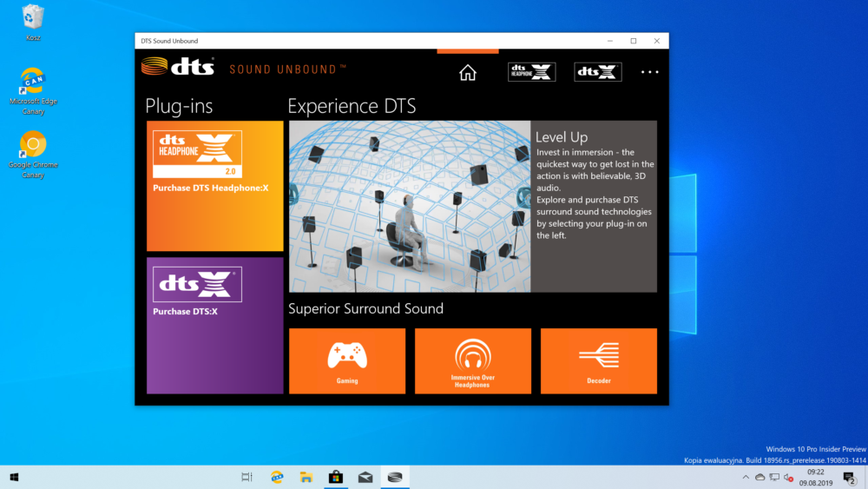
Task: Open the three-dots more options menu
Action: [x=649, y=72]
